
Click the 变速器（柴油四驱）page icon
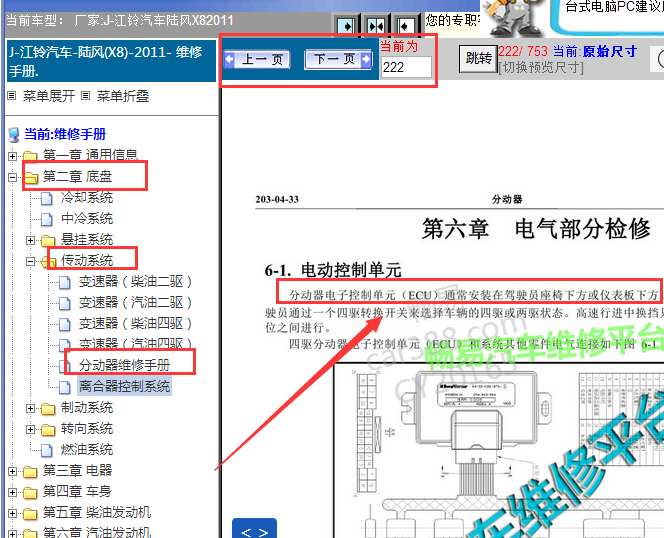(64, 324)
